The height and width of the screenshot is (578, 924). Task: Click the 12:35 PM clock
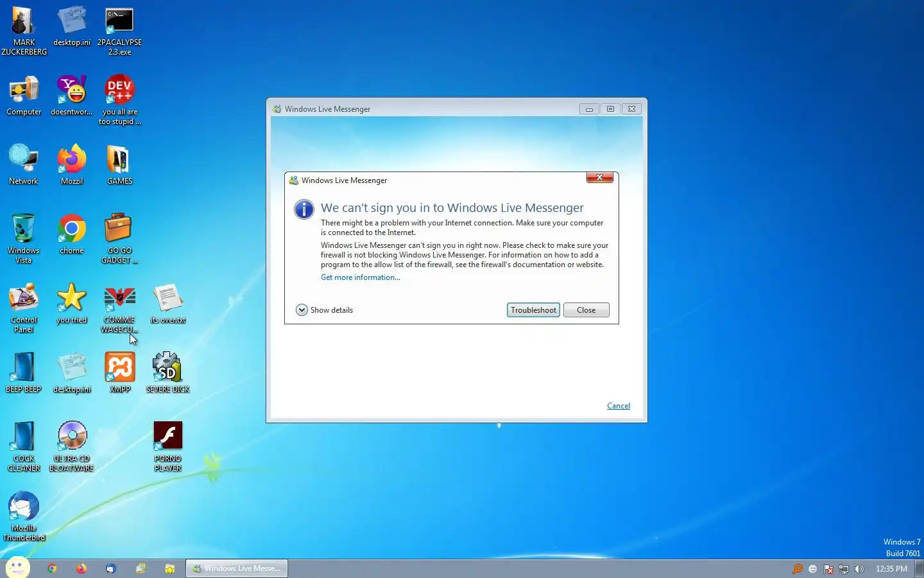click(891, 569)
